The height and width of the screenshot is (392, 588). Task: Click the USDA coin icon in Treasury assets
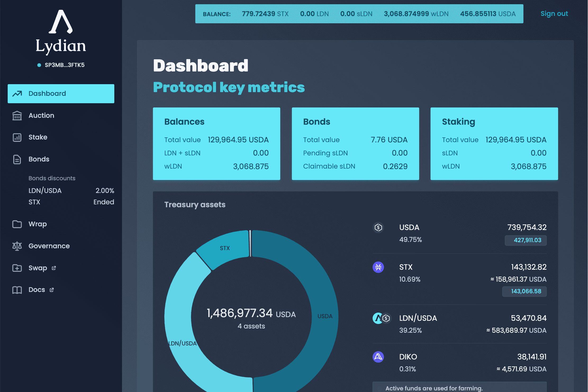click(378, 227)
